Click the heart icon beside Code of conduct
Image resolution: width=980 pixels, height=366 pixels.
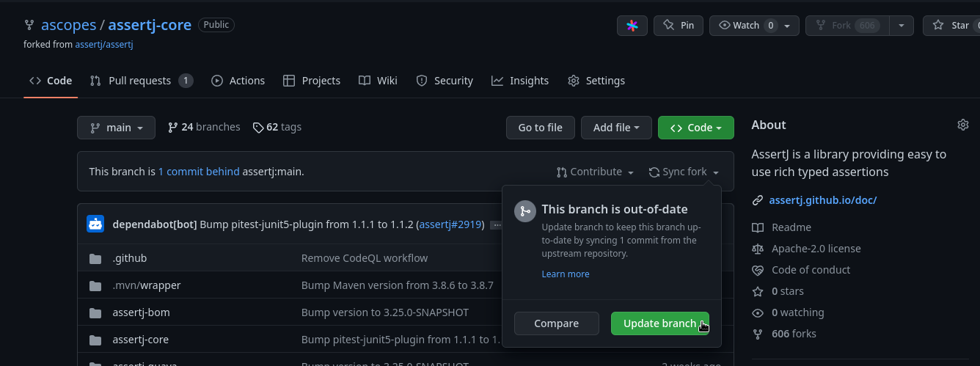[x=758, y=270]
